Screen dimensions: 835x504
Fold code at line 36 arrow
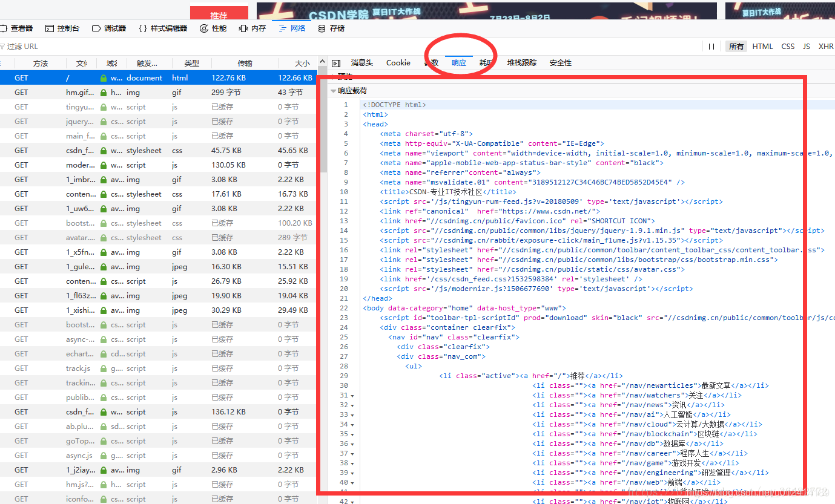click(352, 444)
